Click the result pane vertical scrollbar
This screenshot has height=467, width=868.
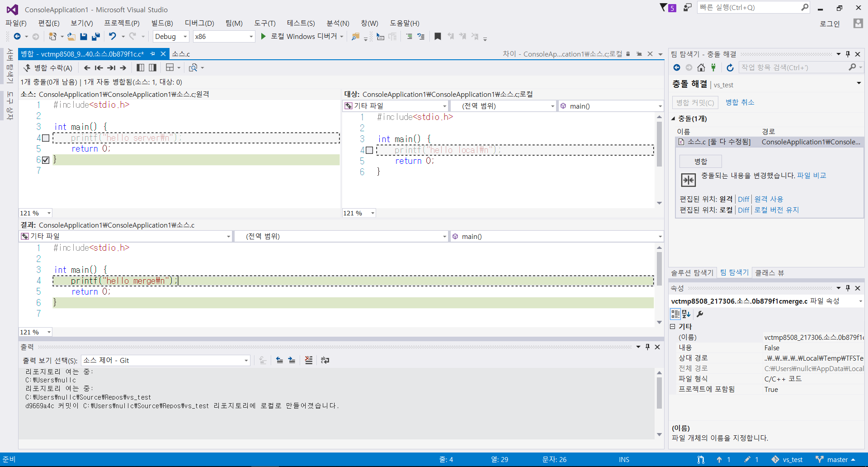coord(659,285)
